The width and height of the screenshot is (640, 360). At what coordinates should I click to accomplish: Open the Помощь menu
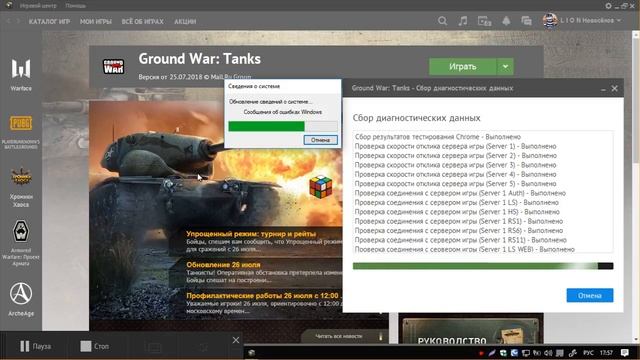tap(76, 6)
